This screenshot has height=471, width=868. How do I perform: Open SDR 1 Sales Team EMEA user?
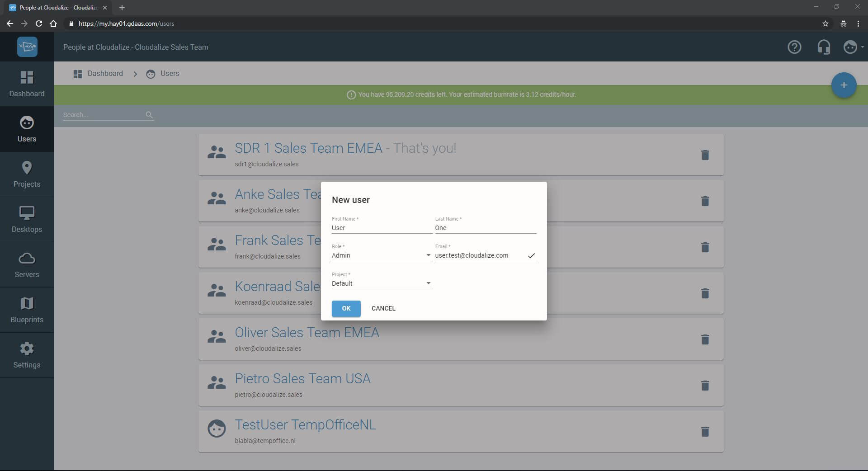[308, 148]
